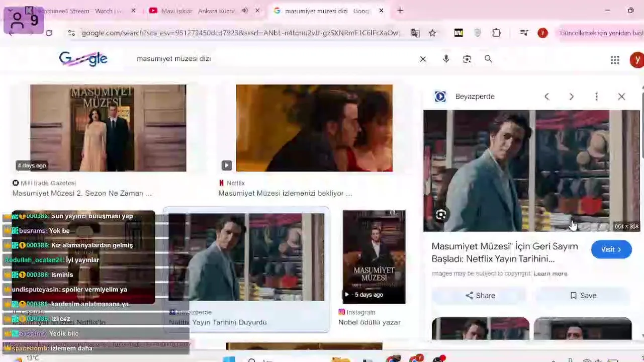Open Masumiyet Müzesi izlemenizi bekliyor link
This screenshot has height=362, width=644.
click(x=285, y=193)
